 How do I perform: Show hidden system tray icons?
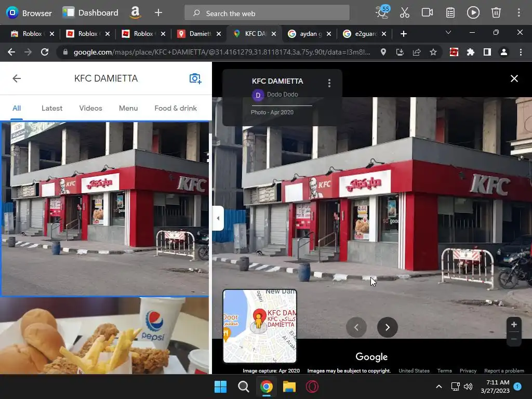438,387
